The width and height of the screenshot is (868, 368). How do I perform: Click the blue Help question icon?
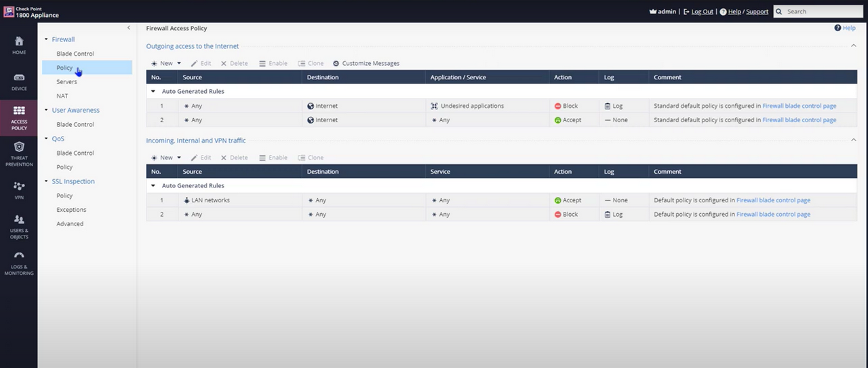(837, 28)
